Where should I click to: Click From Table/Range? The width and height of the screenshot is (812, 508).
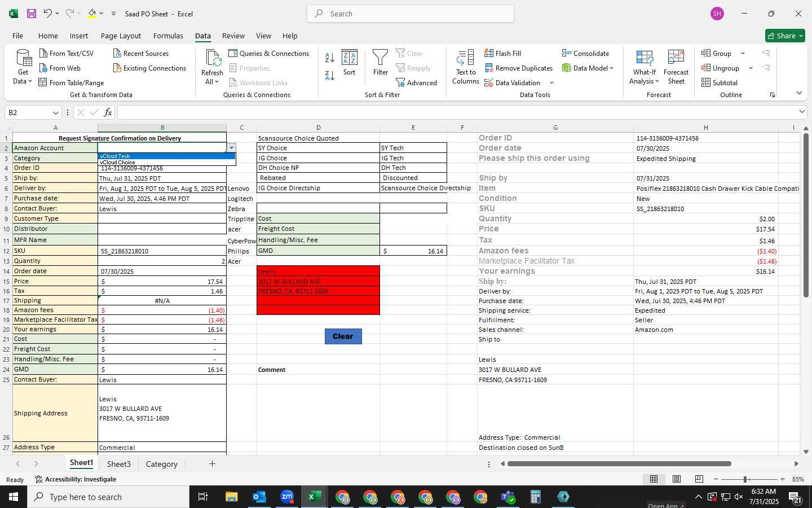click(71, 82)
